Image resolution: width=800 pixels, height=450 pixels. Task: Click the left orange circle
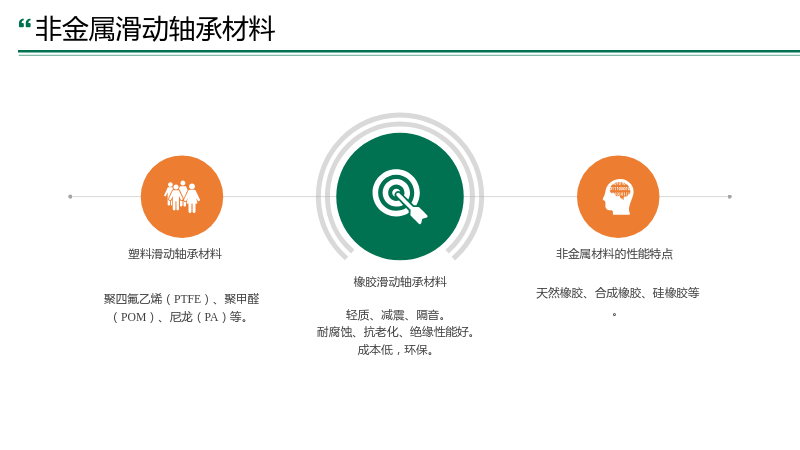[x=182, y=196]
